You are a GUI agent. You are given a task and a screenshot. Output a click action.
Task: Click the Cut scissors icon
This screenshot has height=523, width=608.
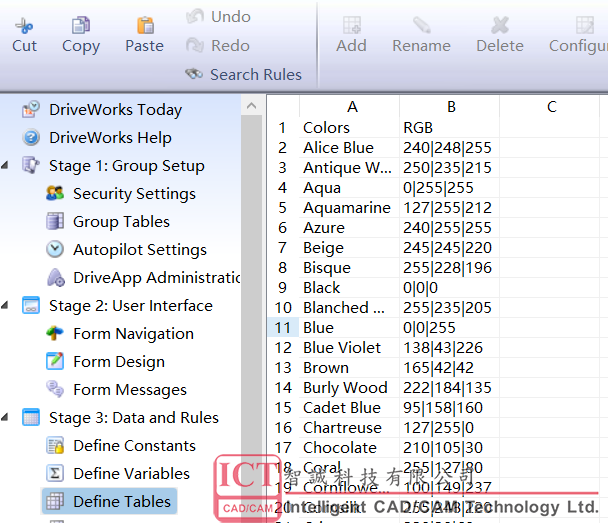[x=24, y=26]
